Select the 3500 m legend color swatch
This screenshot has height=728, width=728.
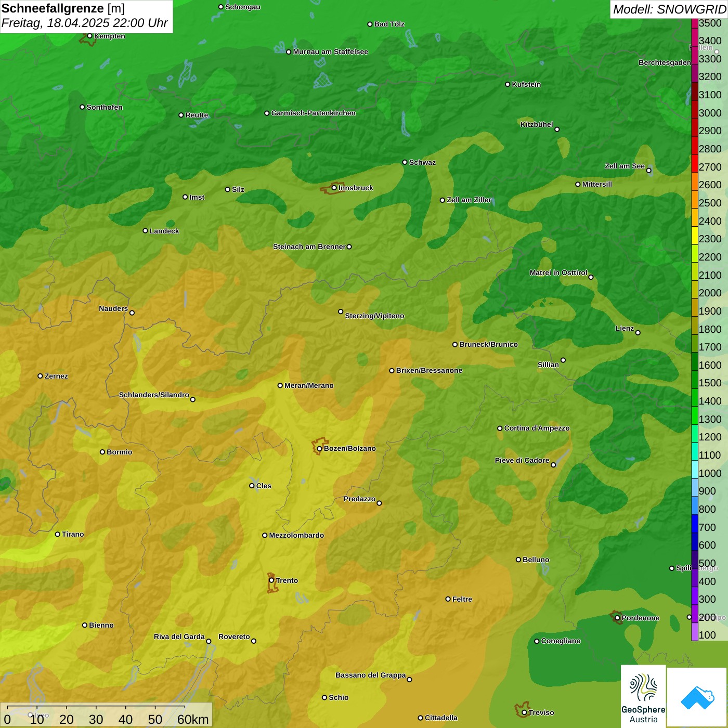tap(695, 23)
